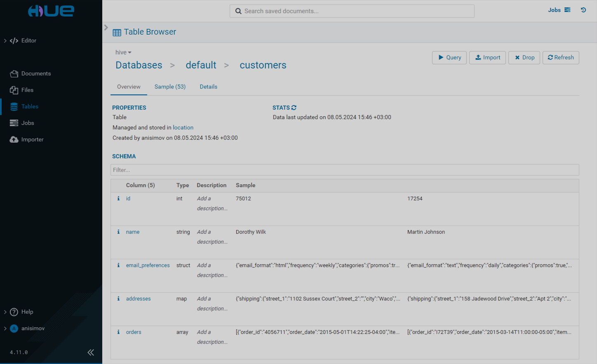Open the name column link
This screenshot has height=364, width=597.
(133, 232)
